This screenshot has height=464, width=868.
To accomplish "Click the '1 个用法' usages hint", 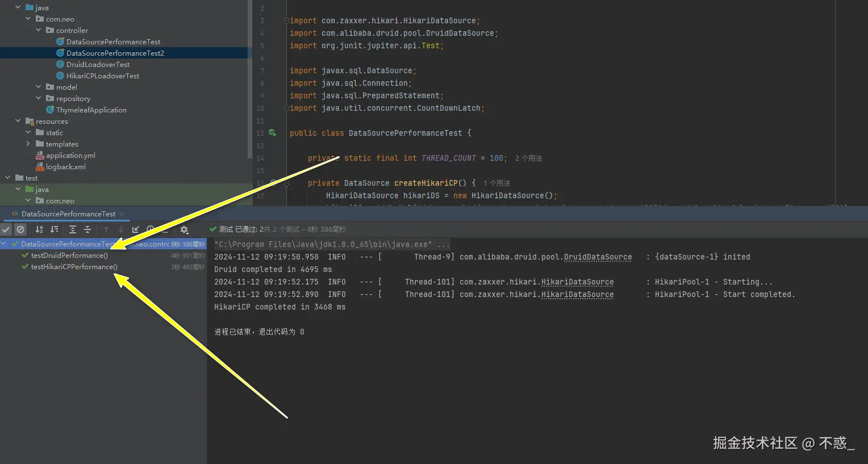I will coord(496,183).
